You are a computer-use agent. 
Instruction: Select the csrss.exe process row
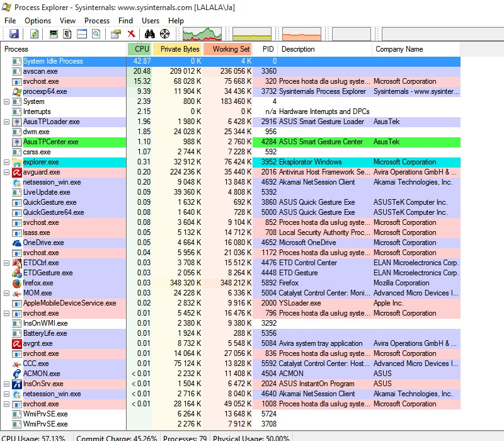tap(231, 152)
